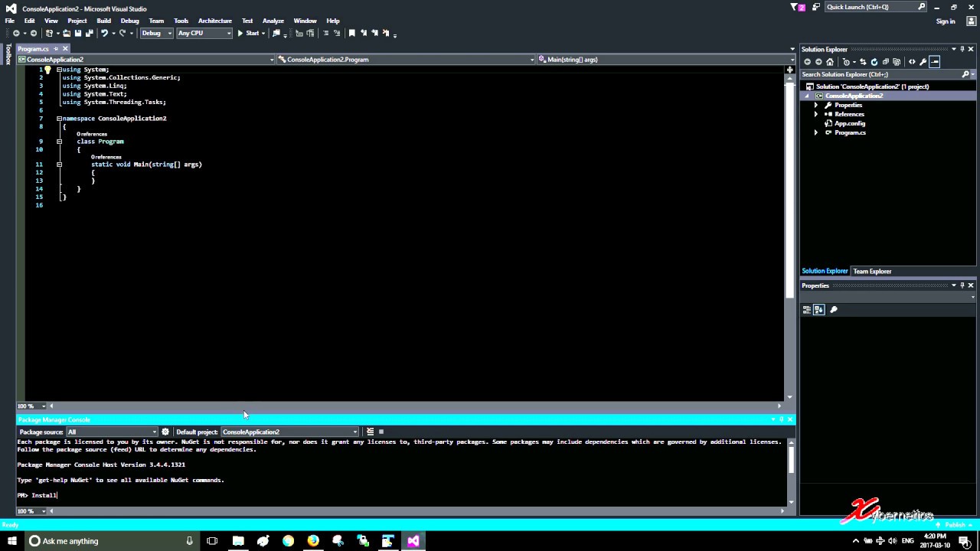Open the Debug configuration dropdown
The image size is (980, 551).
point(157,33)
